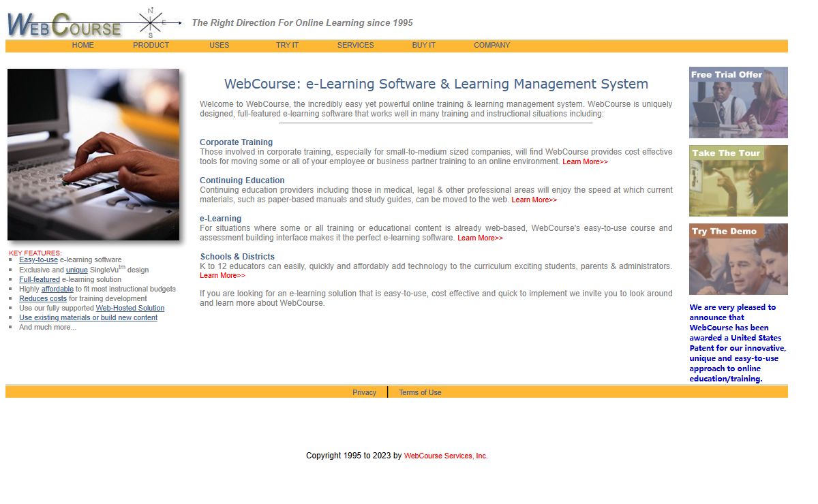This screenshot has width=818, height=504.
Task: Open the Privacy footer link
Action: coord(364,392)
